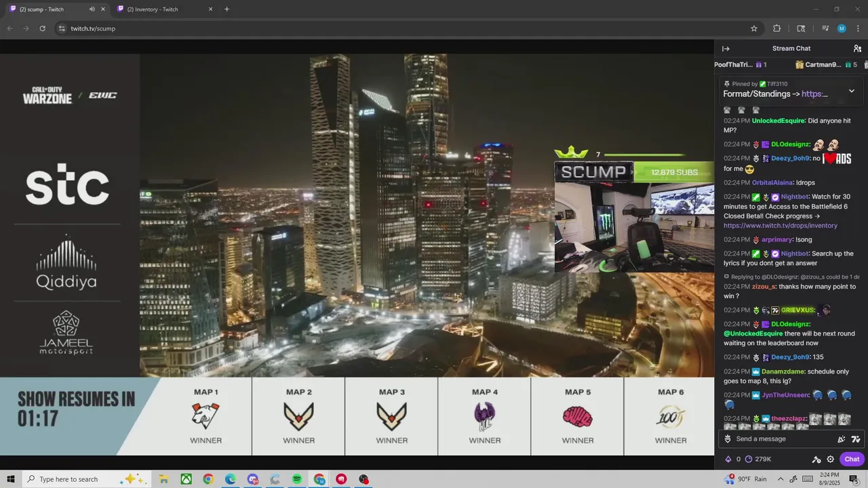
Task: Switch to the Inventory - Twitch browser tab
Action: click(166, 9)
